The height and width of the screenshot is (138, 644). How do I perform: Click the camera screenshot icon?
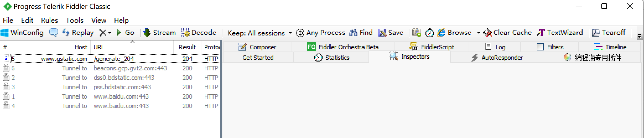417,33
